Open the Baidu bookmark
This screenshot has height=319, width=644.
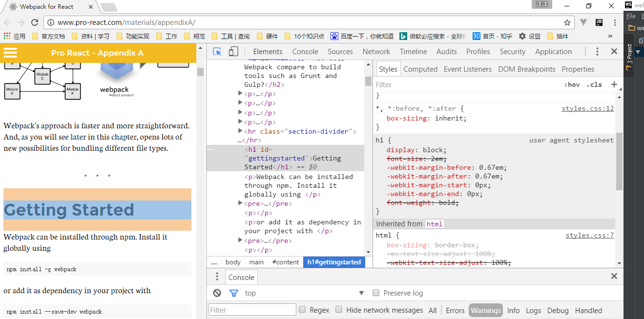click(362, 36)
